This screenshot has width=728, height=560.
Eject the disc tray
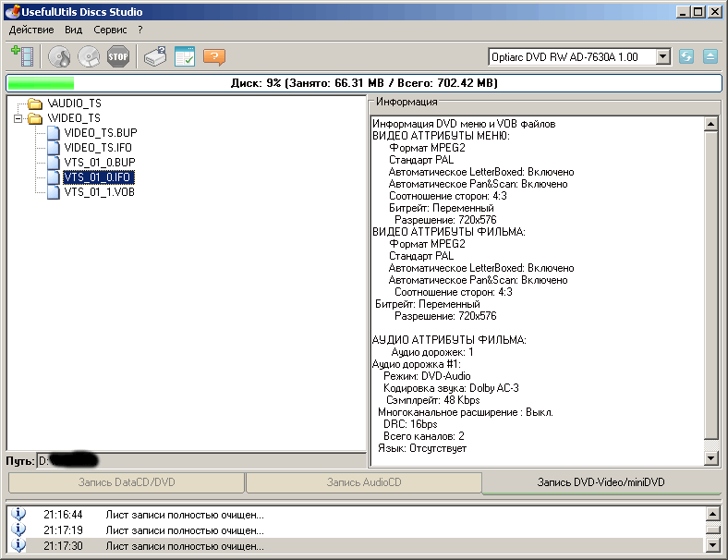710,57
